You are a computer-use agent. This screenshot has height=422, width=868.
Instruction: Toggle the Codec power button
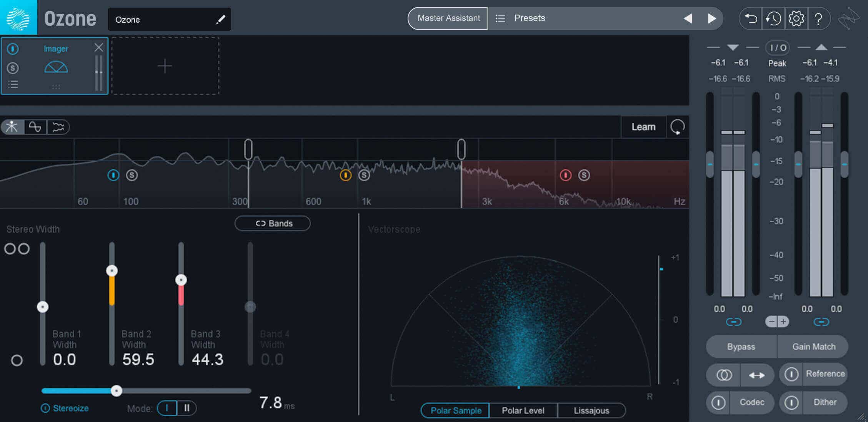[718, 402]
